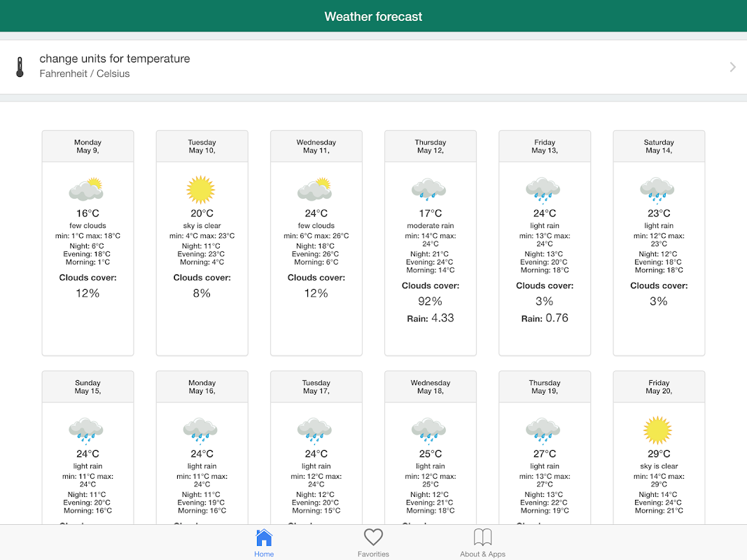
Task: Click the Rain: 4.33 value
Action: (430, 318)
